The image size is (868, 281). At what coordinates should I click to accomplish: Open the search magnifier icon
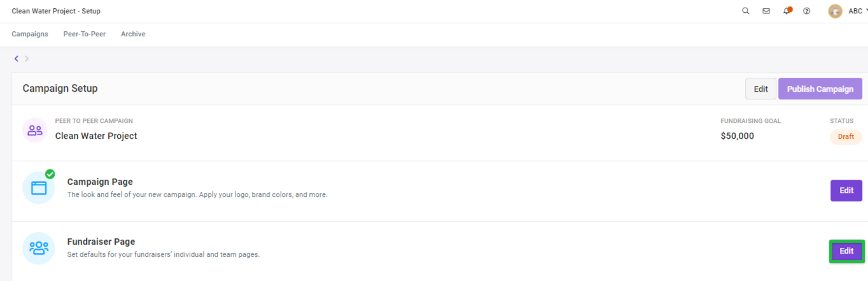tap(746, 11)
